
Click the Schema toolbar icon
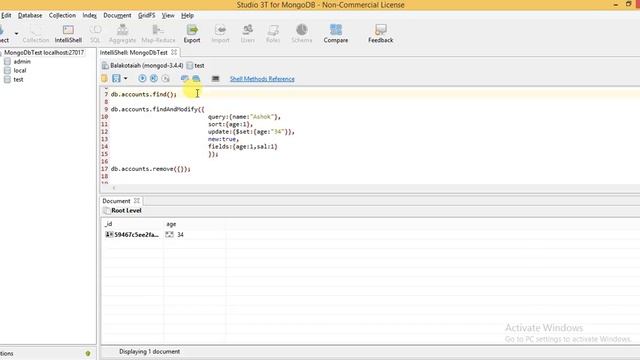pos(302,34)
